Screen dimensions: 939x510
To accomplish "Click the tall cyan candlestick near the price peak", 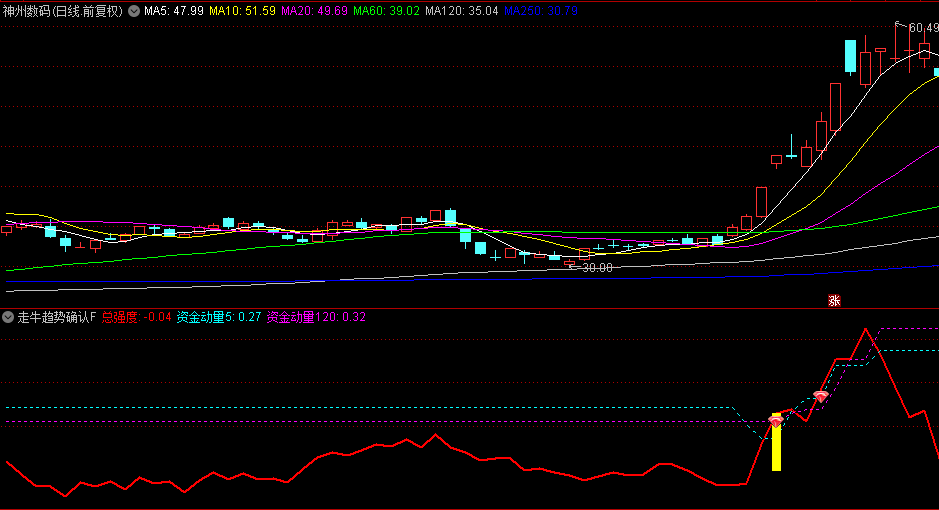I will [x=850, y=57].
